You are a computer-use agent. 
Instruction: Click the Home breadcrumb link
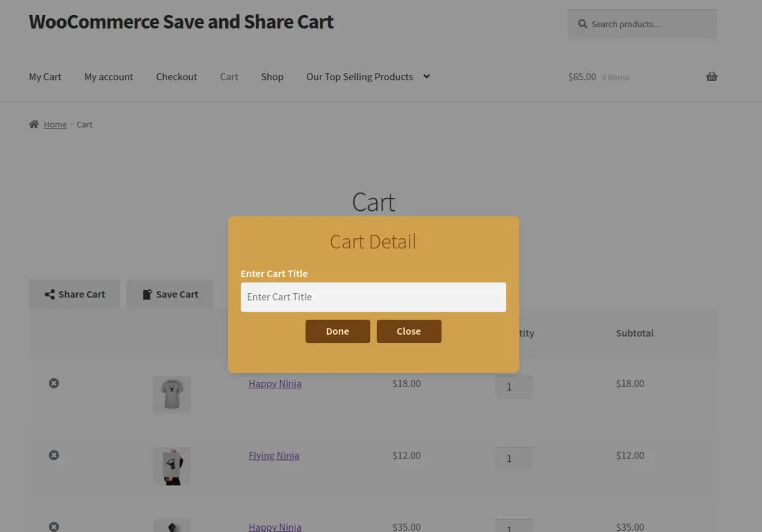pyautogui.click(x=55, y=124)
